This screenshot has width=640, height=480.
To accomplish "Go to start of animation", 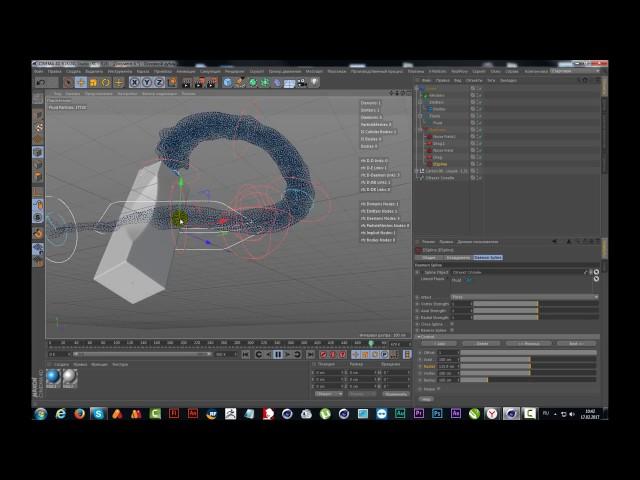I will 246,355.
